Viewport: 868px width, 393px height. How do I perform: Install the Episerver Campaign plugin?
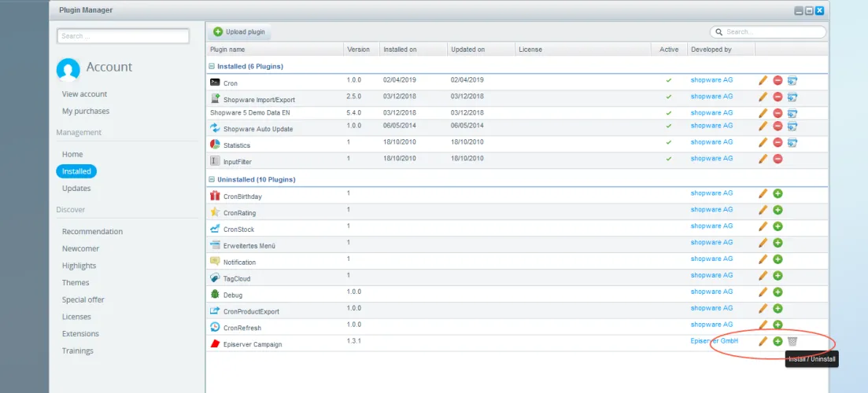coord(778,342)
